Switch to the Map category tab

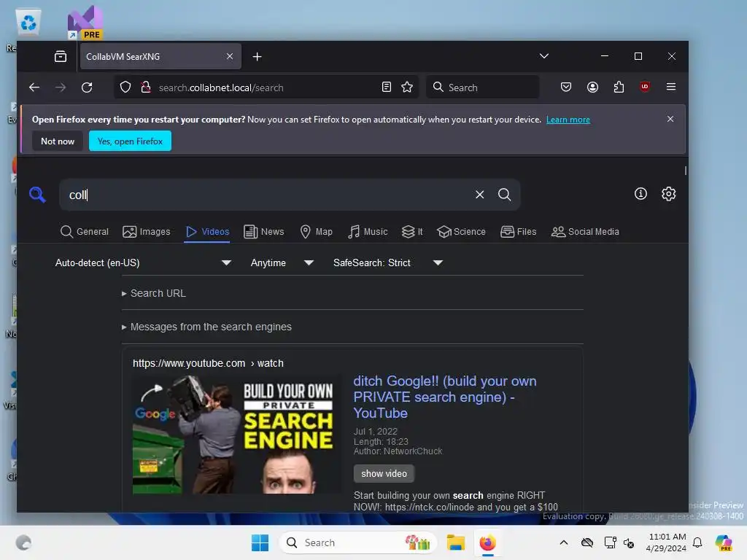coord(317,232)
